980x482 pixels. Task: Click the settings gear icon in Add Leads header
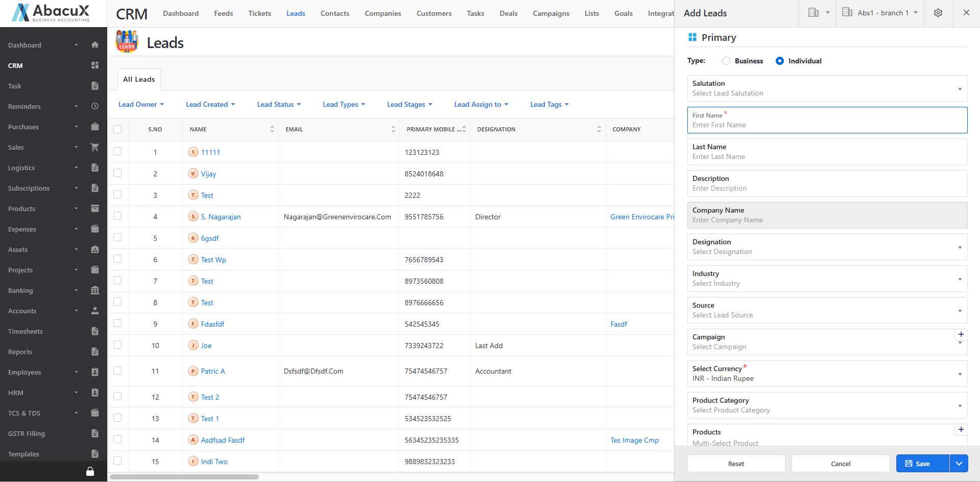(x=938, y=13)
